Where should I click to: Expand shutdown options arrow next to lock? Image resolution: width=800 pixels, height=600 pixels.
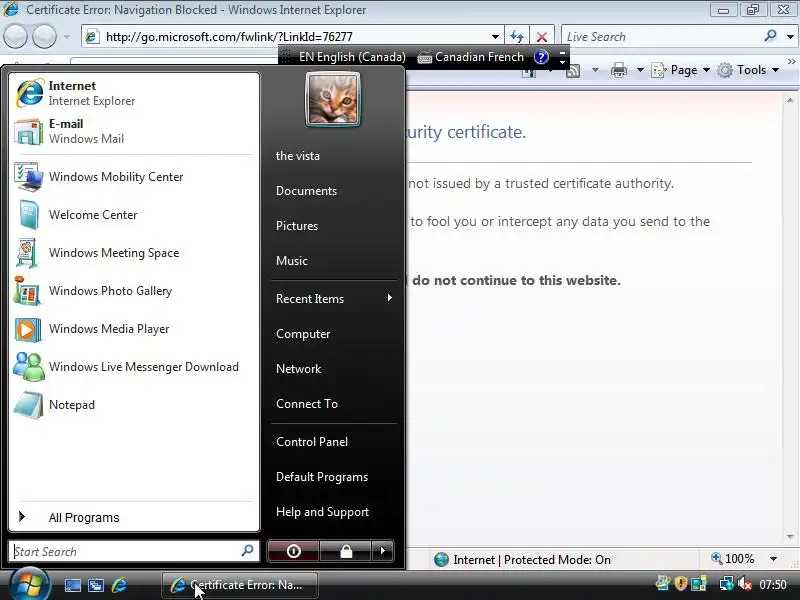383,551
